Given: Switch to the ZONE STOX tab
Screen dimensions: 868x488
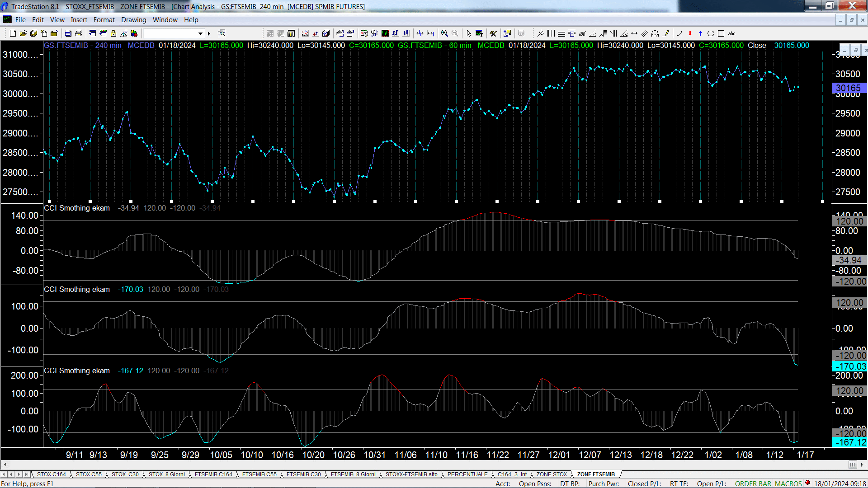Looking at the screenshot, I should pyautogui.click(x=552, y=474).
